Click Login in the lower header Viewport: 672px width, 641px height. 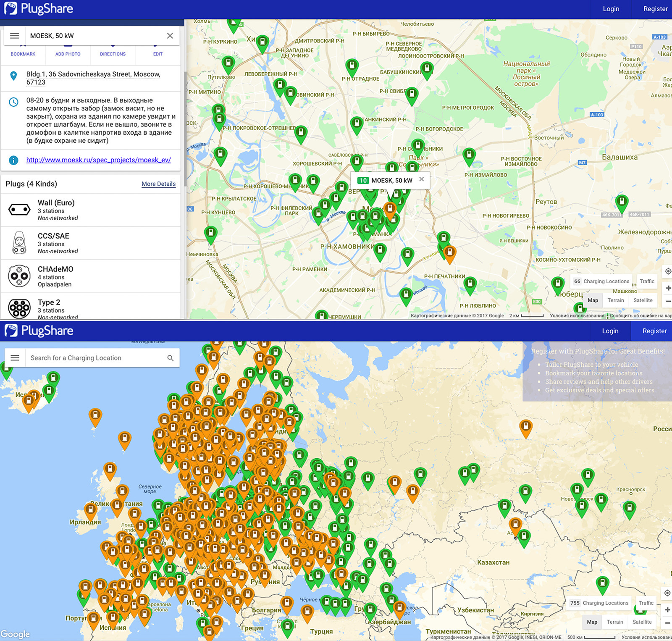click(610, 331)
